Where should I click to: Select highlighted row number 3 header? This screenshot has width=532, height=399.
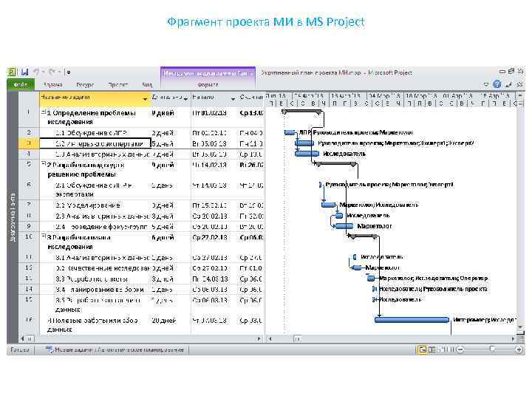(29, 143)
